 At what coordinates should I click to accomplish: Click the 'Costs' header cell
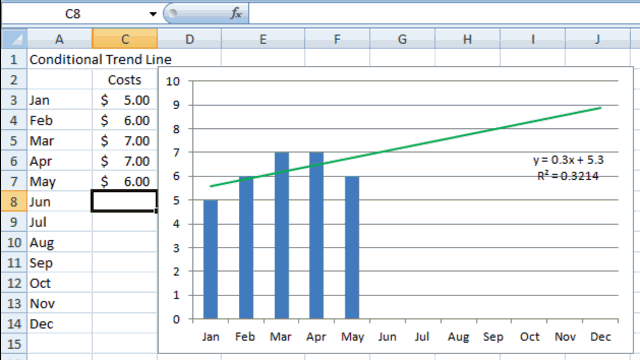(x=125, y=80)
